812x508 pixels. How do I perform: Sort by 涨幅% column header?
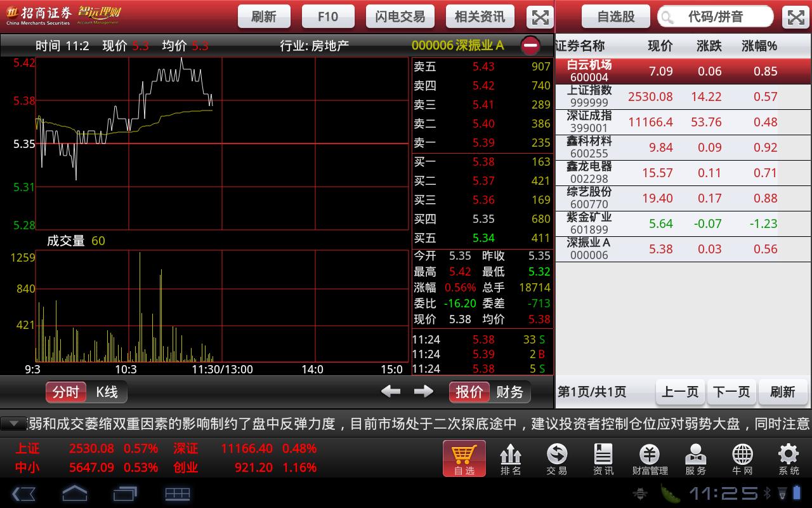coord(759,46)
